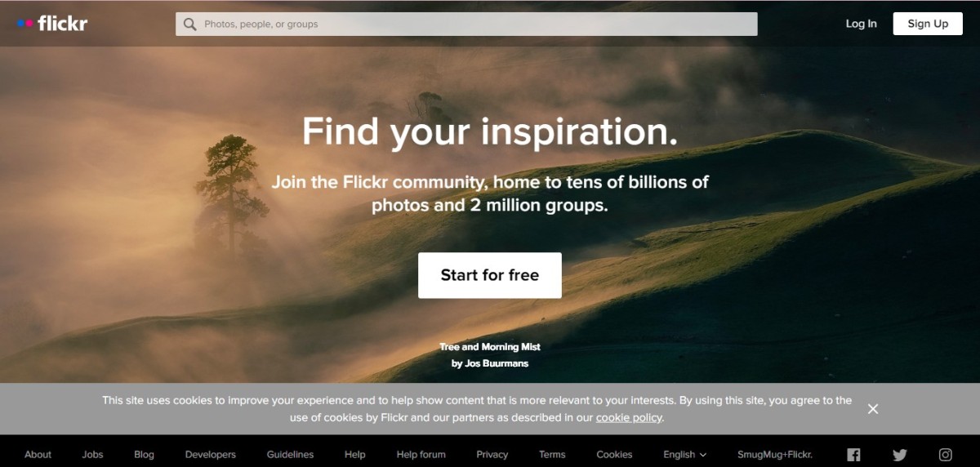Dismiss the cookie notice banner
This screenshot has height=467, width=980.
click(x=873, y=409)
